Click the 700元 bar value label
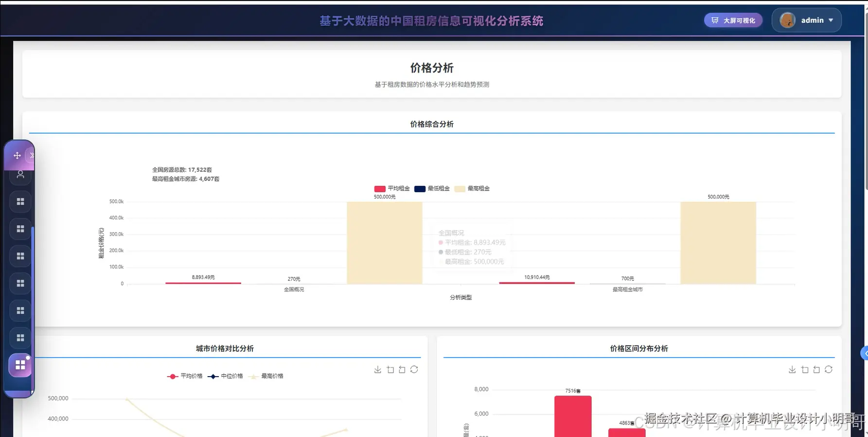The height and width of the screenshot is (437, 868). (628, 279)
